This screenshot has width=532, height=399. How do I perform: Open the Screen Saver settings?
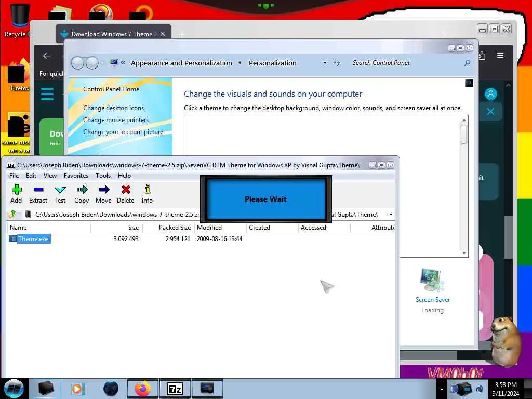pos(432,286)
